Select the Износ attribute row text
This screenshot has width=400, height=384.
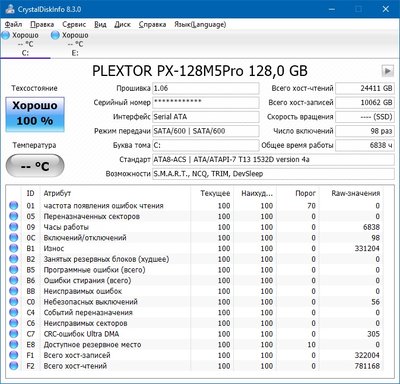click(x=54, y=248)
